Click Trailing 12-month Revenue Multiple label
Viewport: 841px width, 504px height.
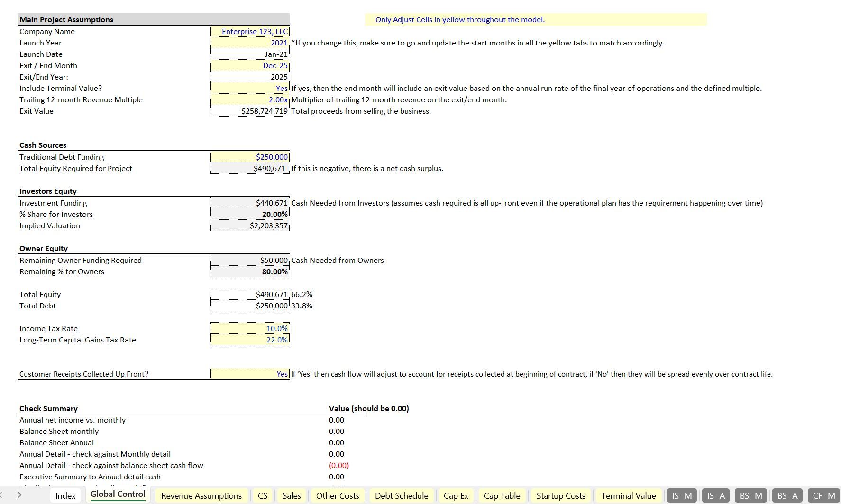pyautogui.click(x=81, y=99)
